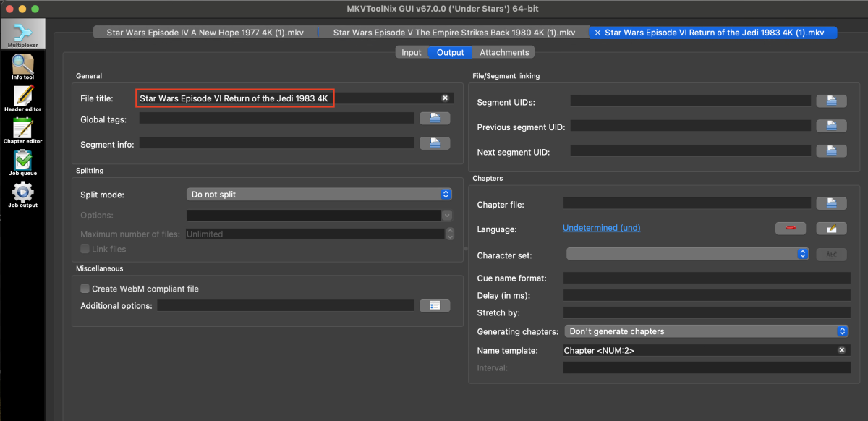Screen dimensions: 868x421
Task: View the Job output
Action: tap(22, 195)
